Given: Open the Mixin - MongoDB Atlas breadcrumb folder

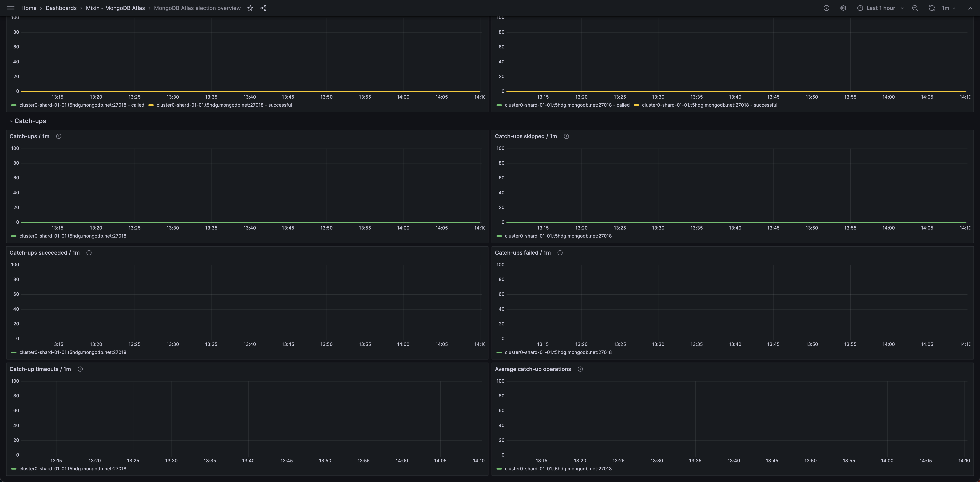Looking at the screenshot, I should point(115,8).
